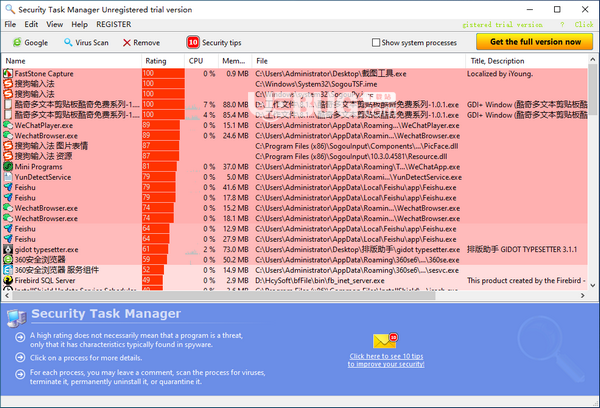Click the fb_inet_server.exe file path
600x408 pixels.
tap(320, 280)
